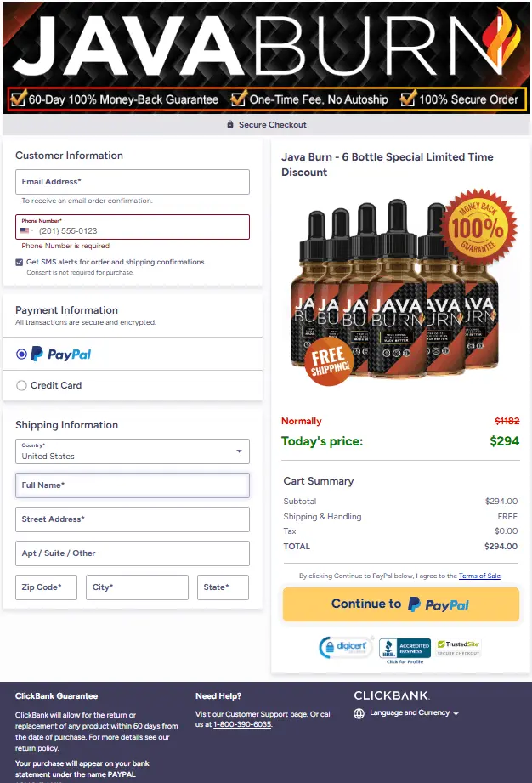This screenshot has width=532, height=783.
Task: Click the BBB Accredited Business badge
Action: click(x=404, y=646)
